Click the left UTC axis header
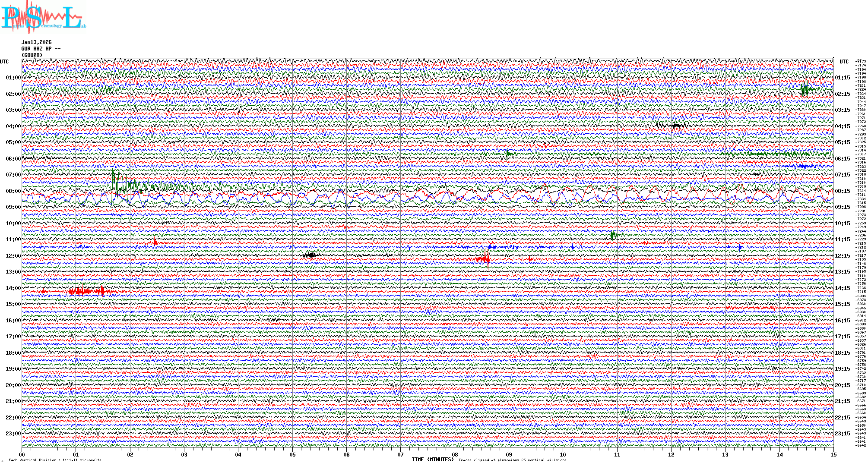This screenshot has width=868, height=466. (x=4, y=62)
